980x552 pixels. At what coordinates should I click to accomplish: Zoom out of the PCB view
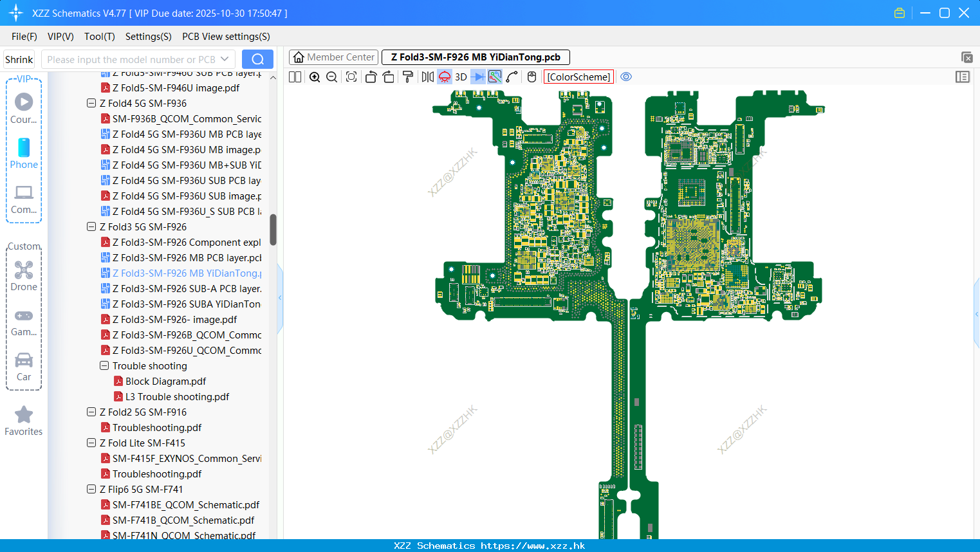click(x=332, y=77)
